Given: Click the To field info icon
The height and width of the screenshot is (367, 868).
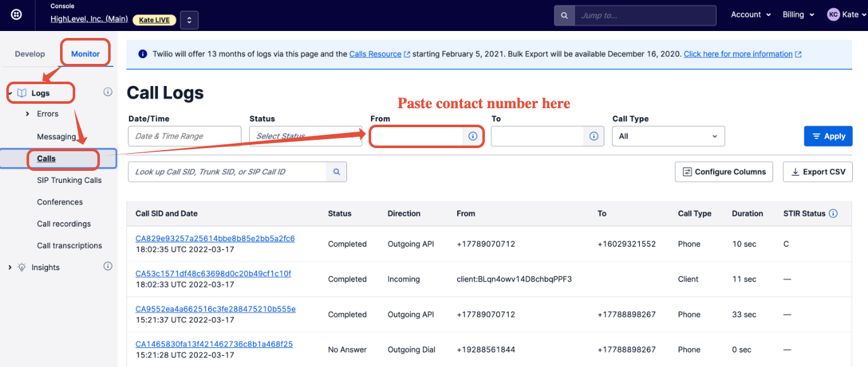Looking at the screenshot, I should (x=594, y=136).
